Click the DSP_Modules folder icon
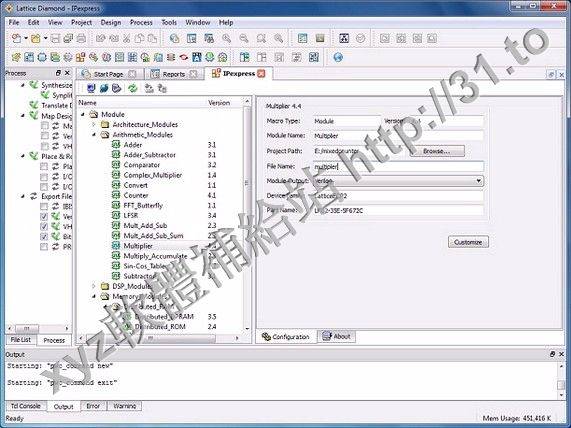The height and width of the screenshot is (428, 571). click(x=105, y=286)
